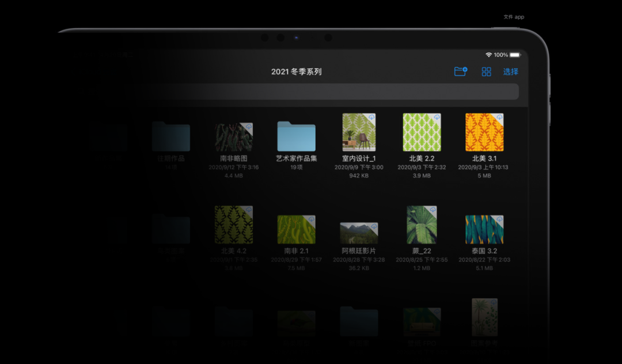This screenshot has width=622, height=364.
Task: Open the 北美 2.2 pattern thumbnail
Action: click(x=422, y=132)
